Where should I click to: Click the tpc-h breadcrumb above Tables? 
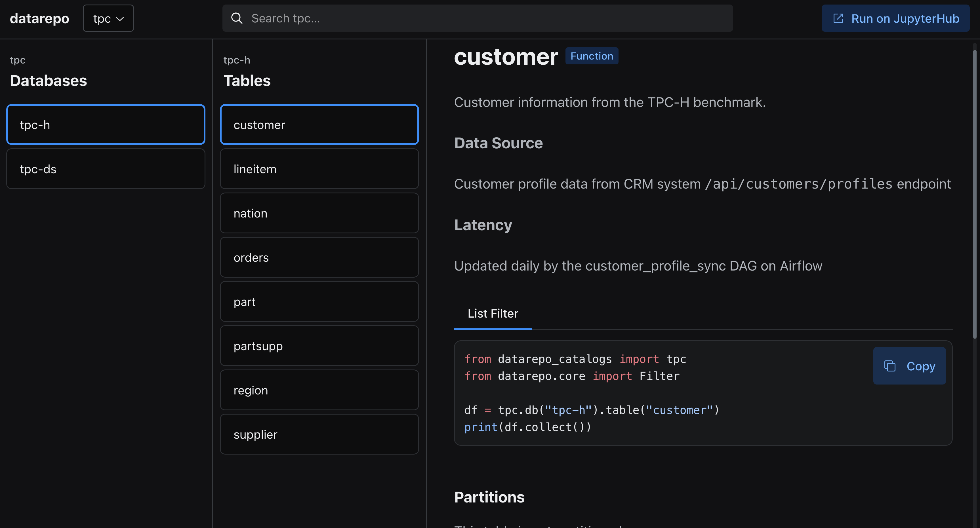click(237, 60)
